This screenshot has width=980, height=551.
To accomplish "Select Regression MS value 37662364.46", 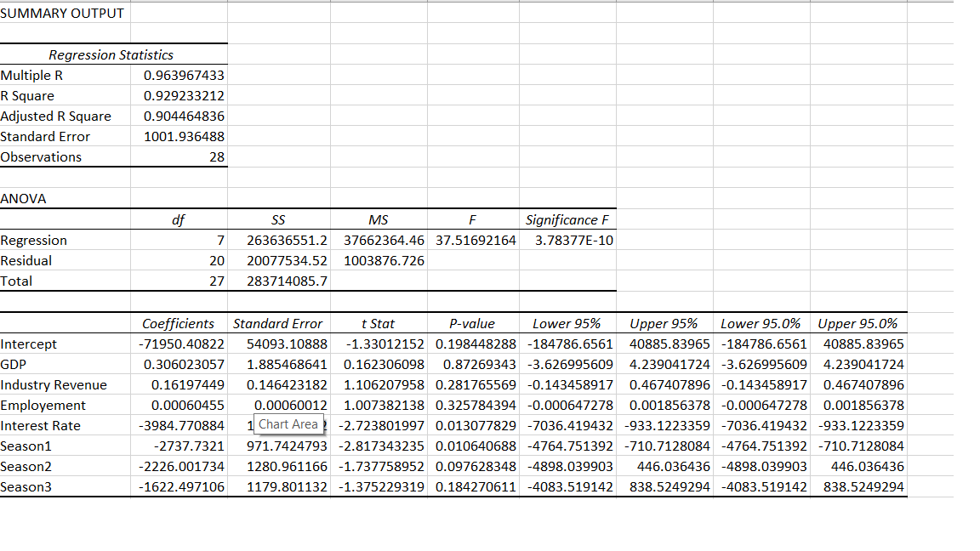I will pyautogui.click(x=379, y=240).
